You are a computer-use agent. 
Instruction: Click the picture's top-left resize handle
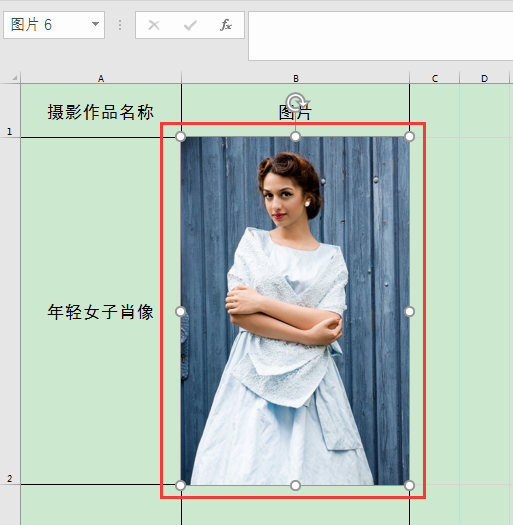[180, 136]
